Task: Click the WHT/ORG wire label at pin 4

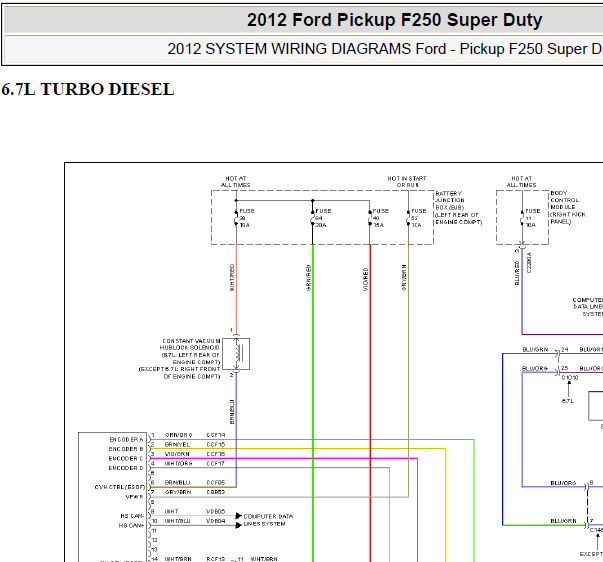Action: 178,464
